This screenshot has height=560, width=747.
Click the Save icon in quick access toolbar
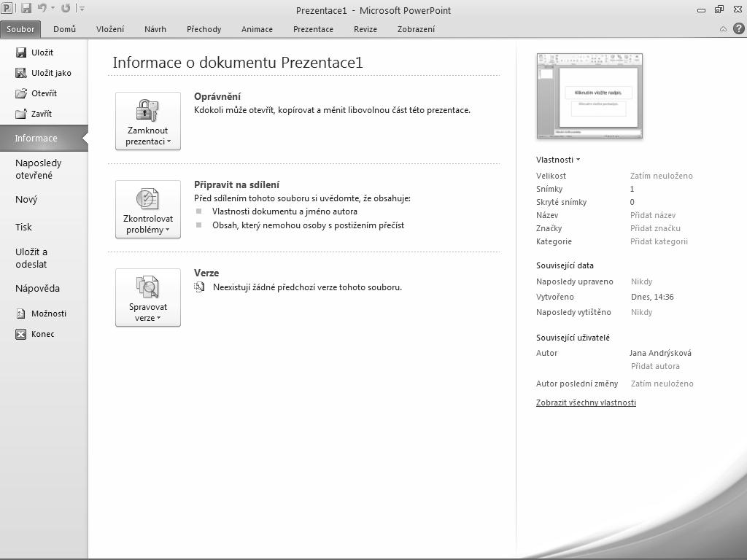[x=26, y=8]
